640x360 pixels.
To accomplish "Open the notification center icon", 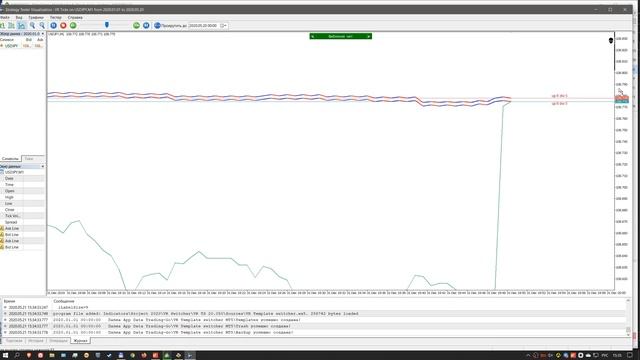I will point(630,356).
